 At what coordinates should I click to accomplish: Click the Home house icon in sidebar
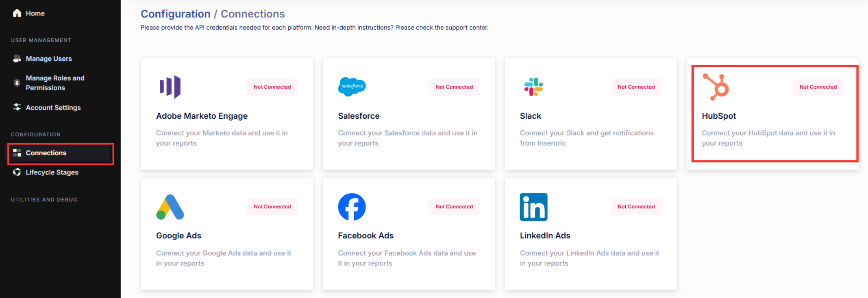17,13
